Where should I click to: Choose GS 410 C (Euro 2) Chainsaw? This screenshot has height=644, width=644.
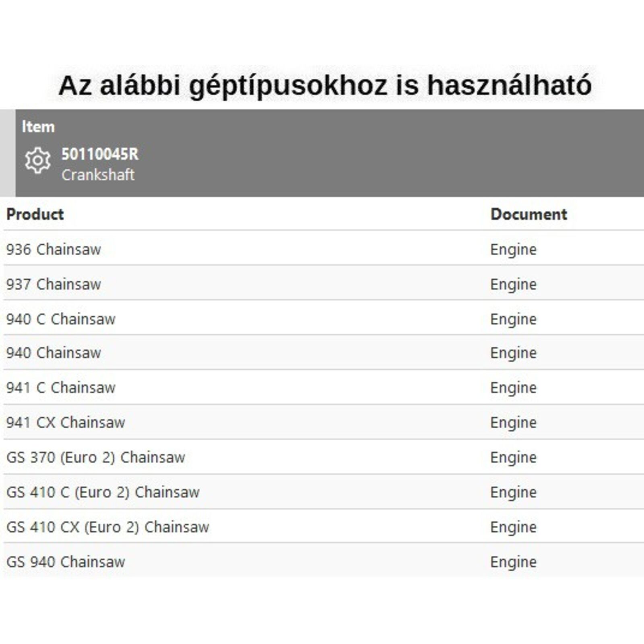pyautogui.click(x=103, y=492)
